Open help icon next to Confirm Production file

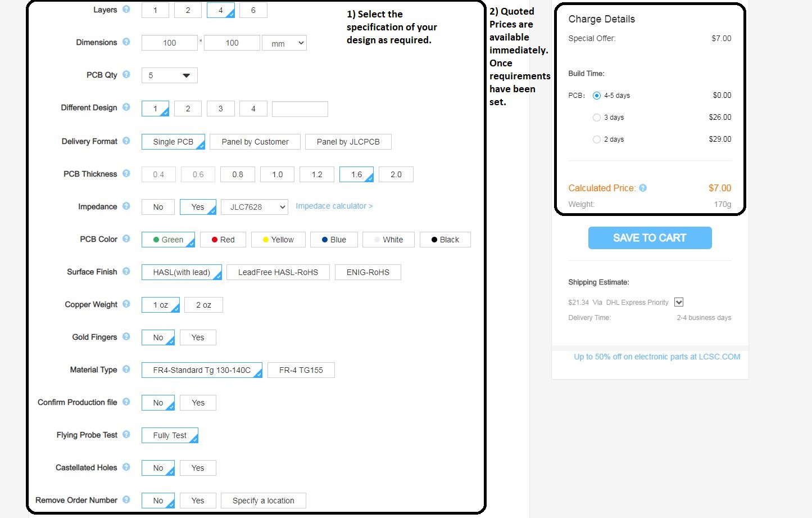coord(126,402)
